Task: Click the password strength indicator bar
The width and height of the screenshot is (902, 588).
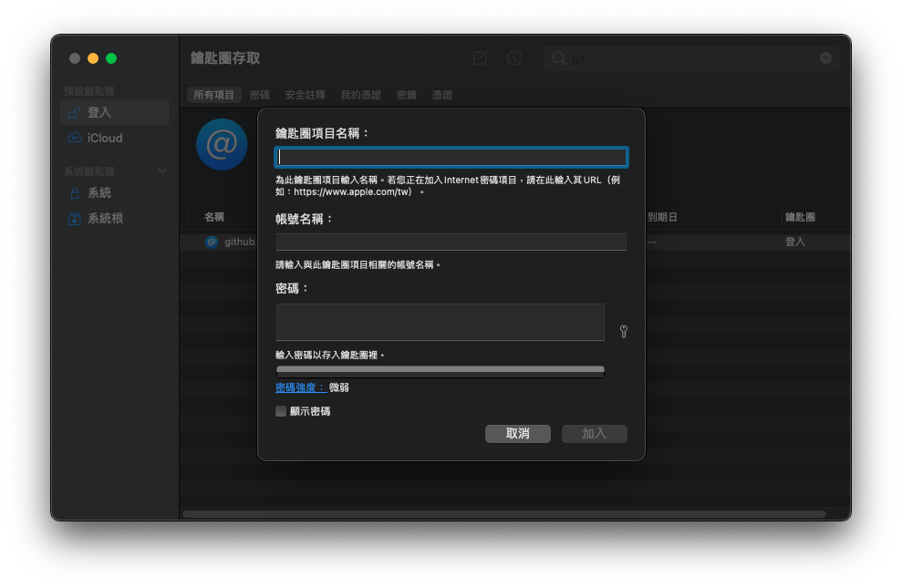Action: tap(441, 371)
